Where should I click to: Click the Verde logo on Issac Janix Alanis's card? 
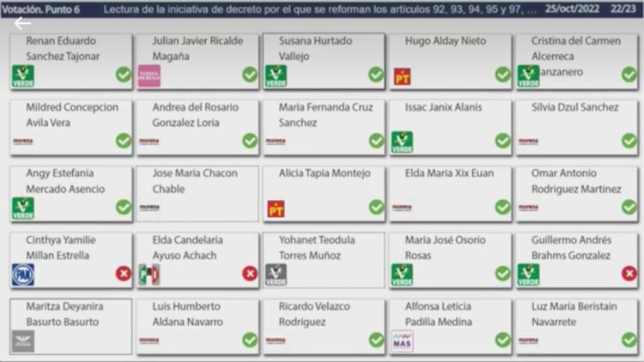[x=402, y=142]
